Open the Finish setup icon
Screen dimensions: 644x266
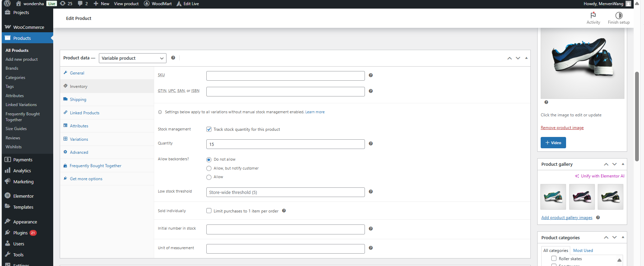point(619,15)
